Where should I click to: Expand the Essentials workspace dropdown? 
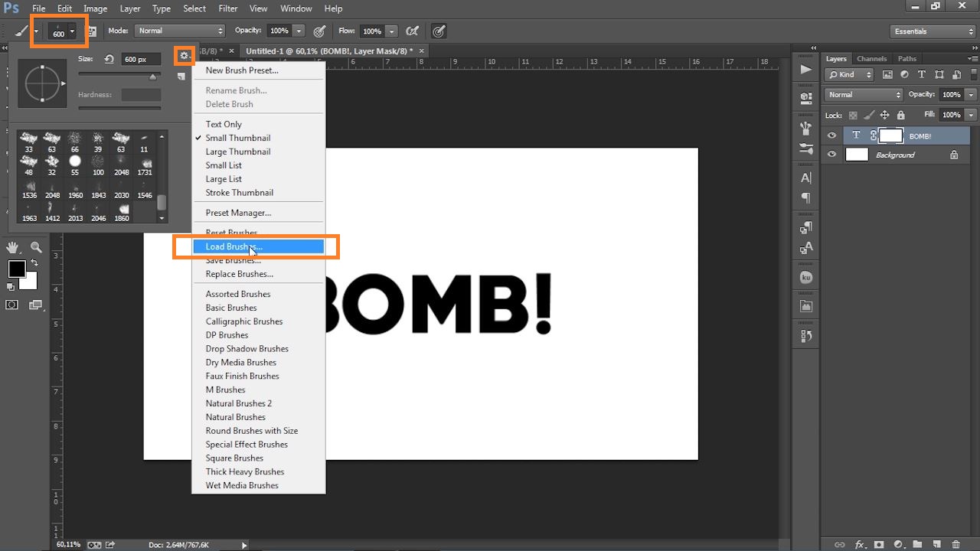coord(933,31)
